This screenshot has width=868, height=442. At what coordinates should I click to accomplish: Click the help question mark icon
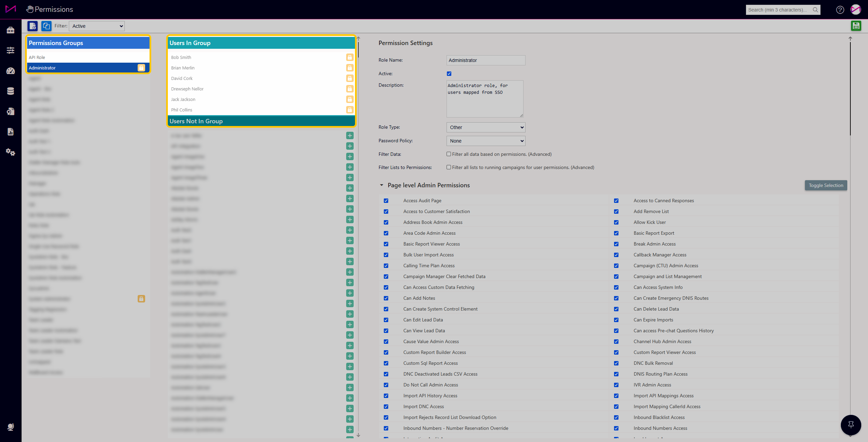[x=840, y=10]
